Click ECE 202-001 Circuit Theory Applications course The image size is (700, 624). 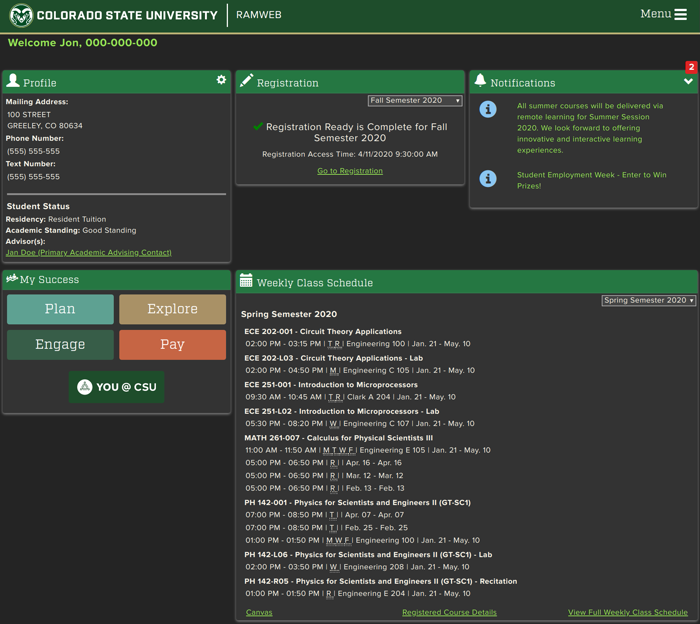tap(323, 332)
